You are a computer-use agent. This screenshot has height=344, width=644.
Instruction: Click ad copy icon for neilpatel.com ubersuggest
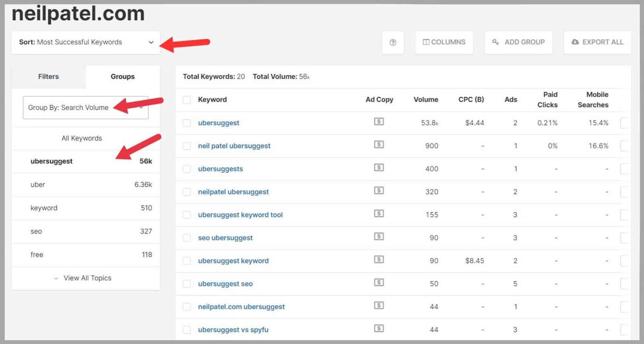click(379, 305)
